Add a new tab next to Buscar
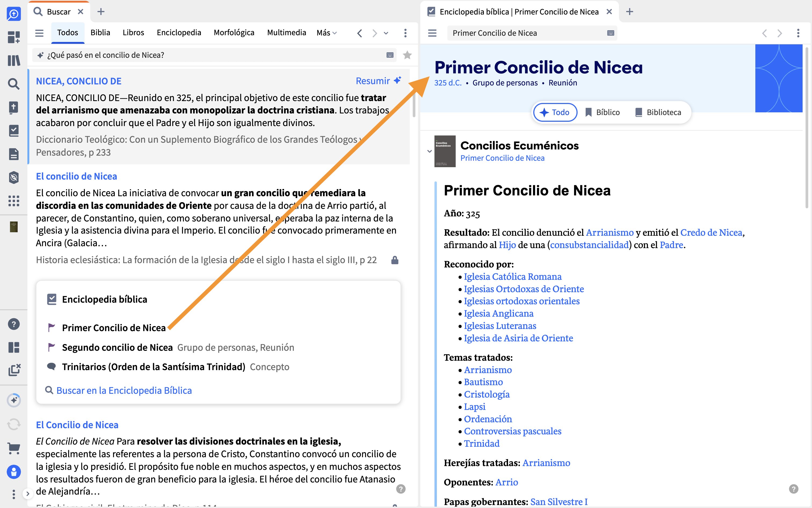 pos(101,12)
